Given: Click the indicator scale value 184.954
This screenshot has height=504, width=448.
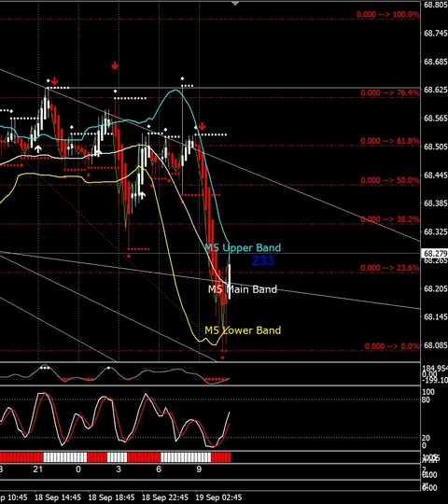Looking at the screenshot, I should click(435, 369).
